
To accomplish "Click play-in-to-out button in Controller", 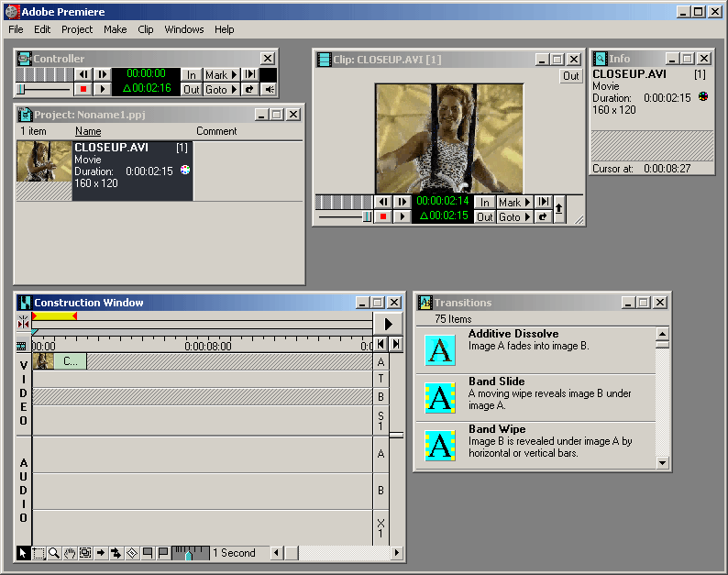I will click(x=249, y=74).
